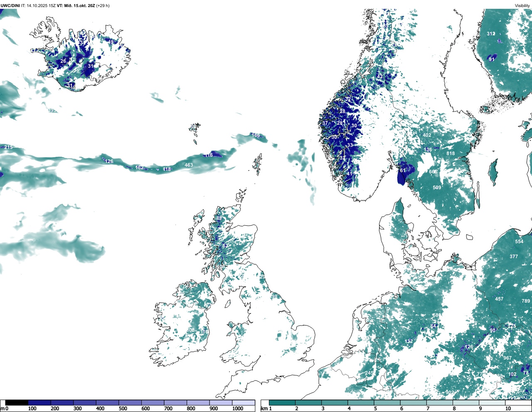Click the '1000' label on the metre scale
The height and width of the screenshot is (412, 532).
pos(238,409)
